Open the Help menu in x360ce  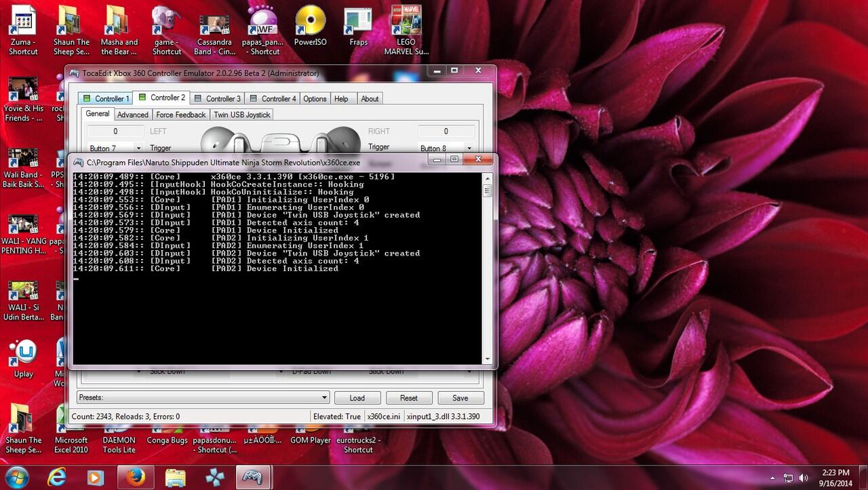[x=342, y=98]
